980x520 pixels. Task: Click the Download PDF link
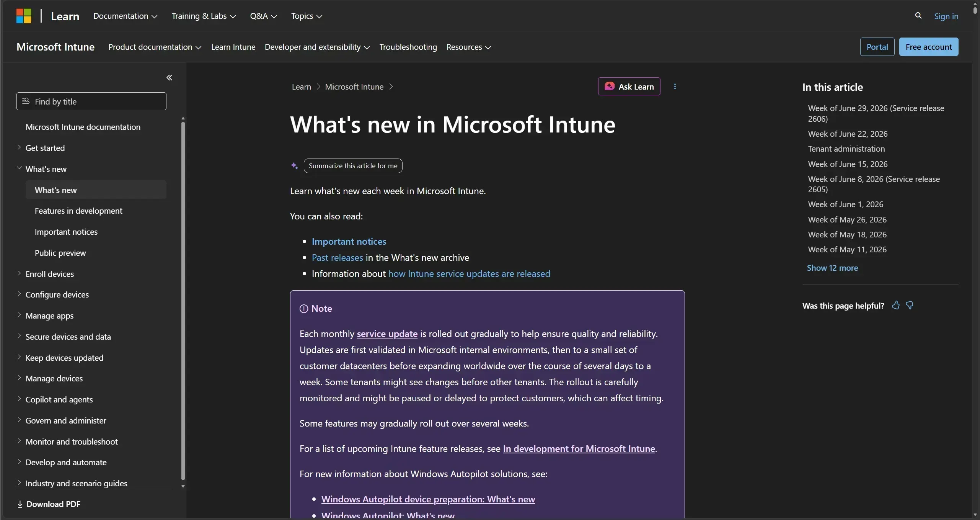coord(49,504)
